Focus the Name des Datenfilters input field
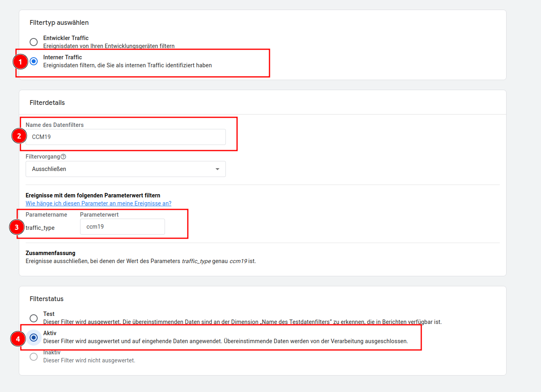The height and width of the screenshot is (392, 541). pyautogui.click(x=126, y=137)
